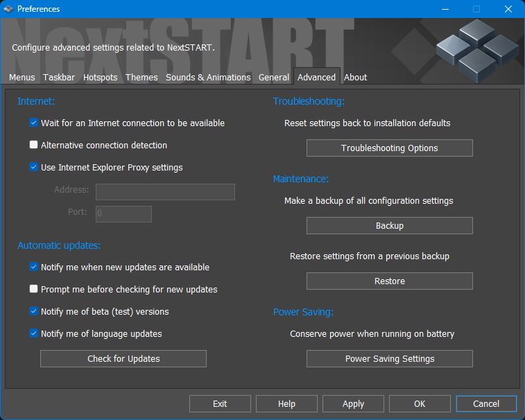Click the Automatic updates: heading

59,245
